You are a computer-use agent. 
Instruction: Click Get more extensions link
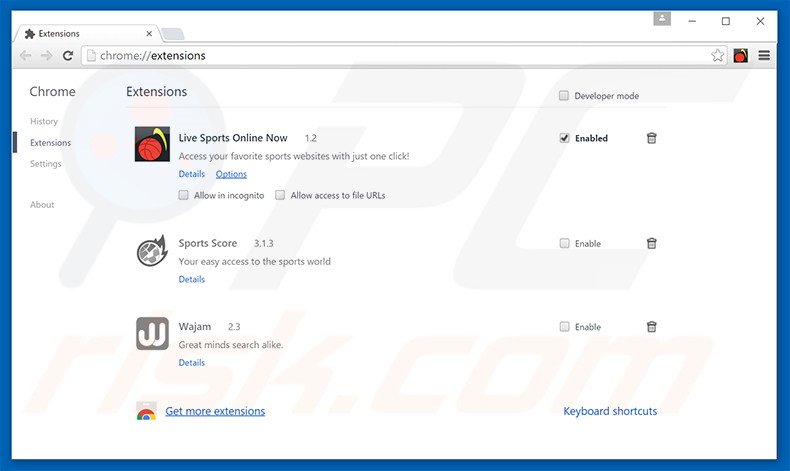click(215, 411)
